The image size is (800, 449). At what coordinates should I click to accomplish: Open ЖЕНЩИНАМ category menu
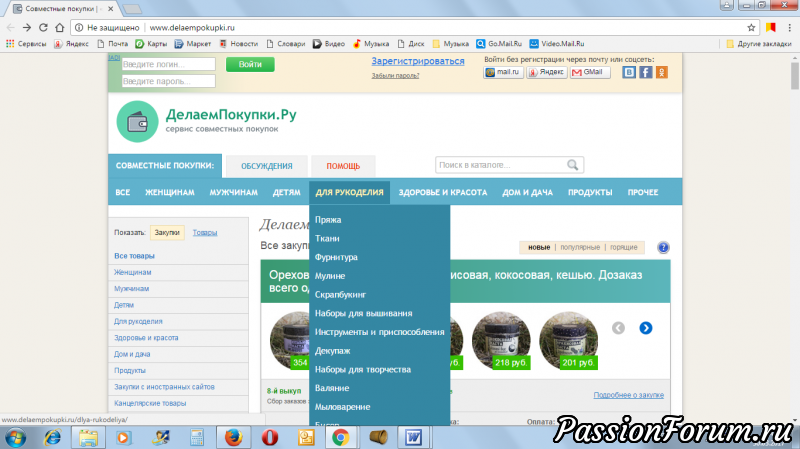170,192
